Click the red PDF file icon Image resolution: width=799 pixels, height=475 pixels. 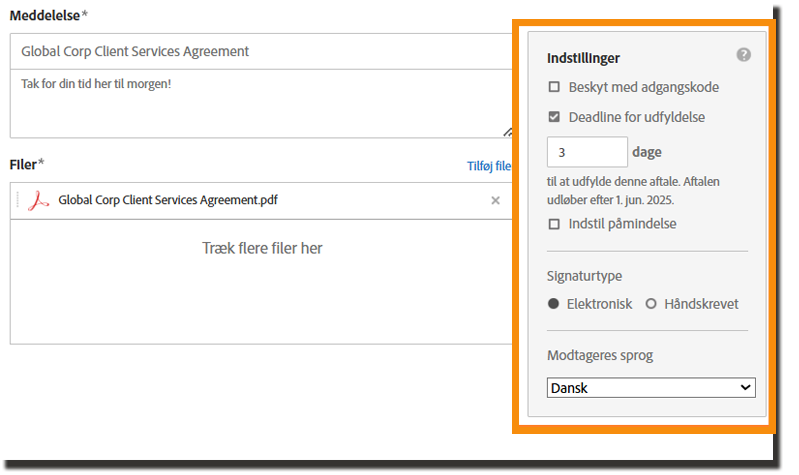tap(39, 200)
